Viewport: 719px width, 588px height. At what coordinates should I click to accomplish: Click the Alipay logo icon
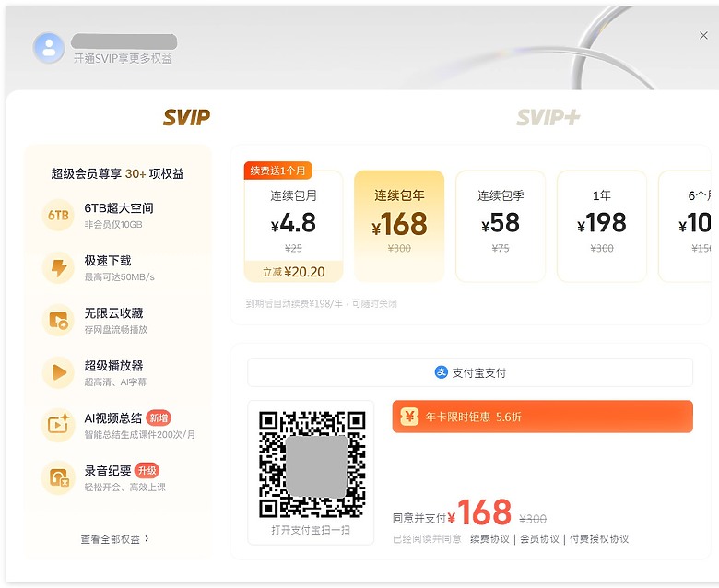pos(442,372)
